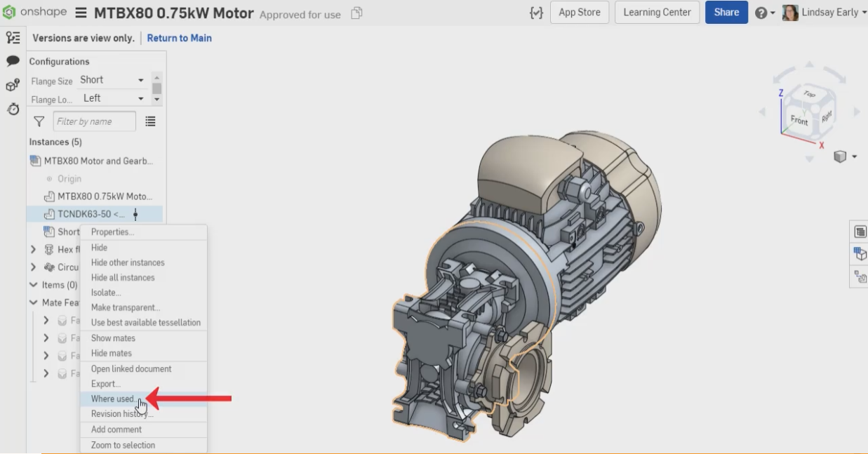Expand the Circu... tree node
This screenshot has width=868, height=454.
34,267
